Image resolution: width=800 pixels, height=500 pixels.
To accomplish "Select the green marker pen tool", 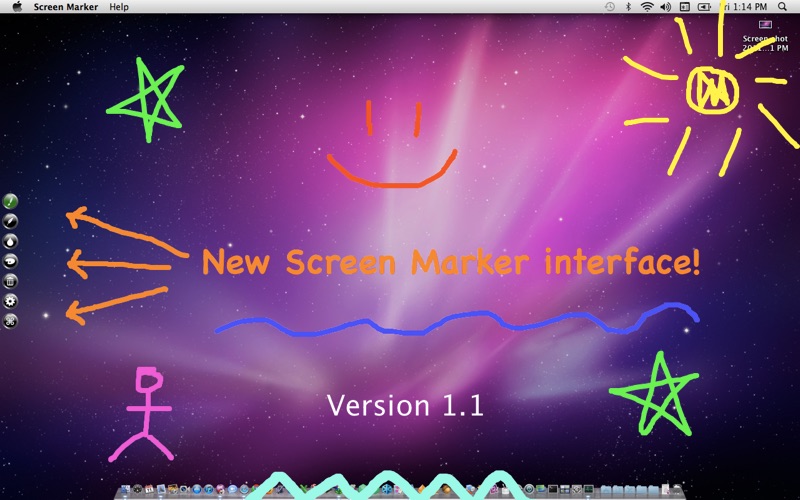I will 11,201.
